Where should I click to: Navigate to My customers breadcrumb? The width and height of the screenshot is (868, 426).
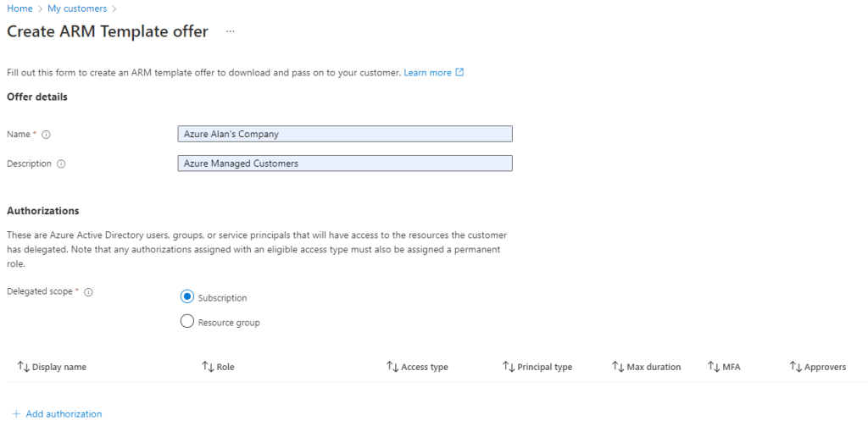click(x=77, y=8)
